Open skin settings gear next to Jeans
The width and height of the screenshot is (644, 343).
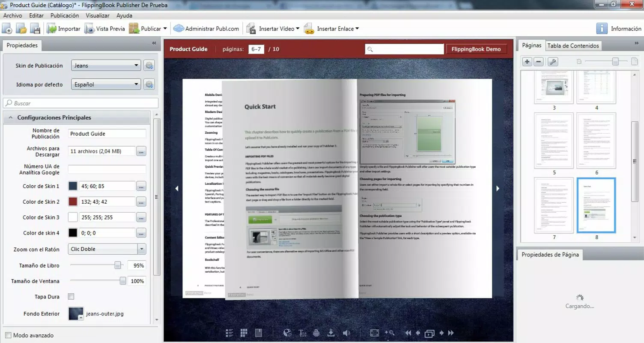(x=149, y=66)
